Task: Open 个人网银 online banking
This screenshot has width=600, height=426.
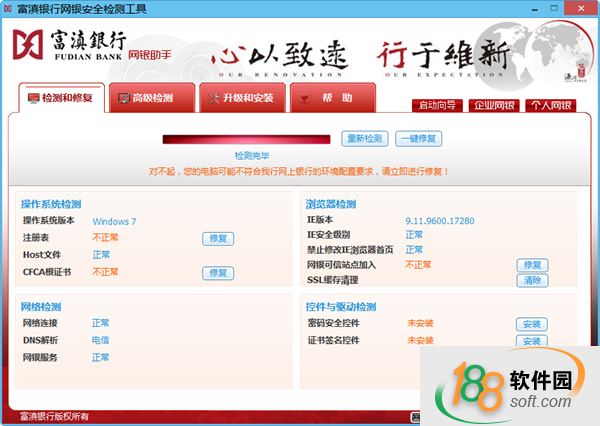Action: 551,105
